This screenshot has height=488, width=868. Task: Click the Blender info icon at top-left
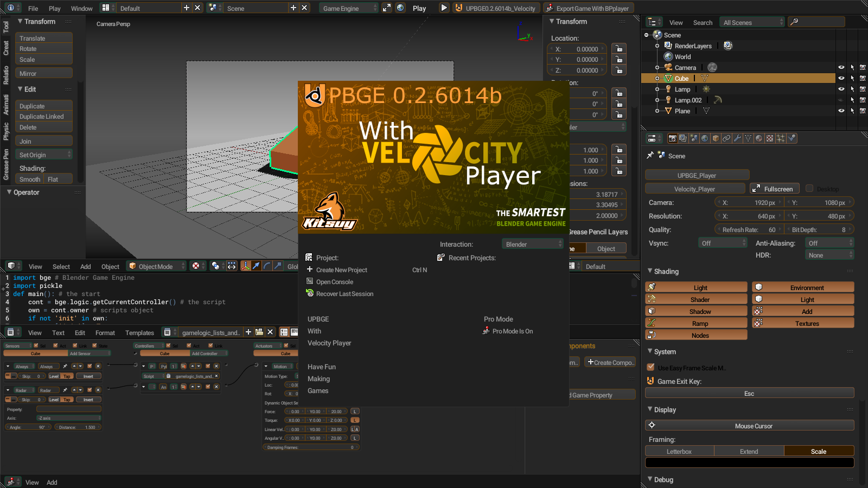[10, 8]
